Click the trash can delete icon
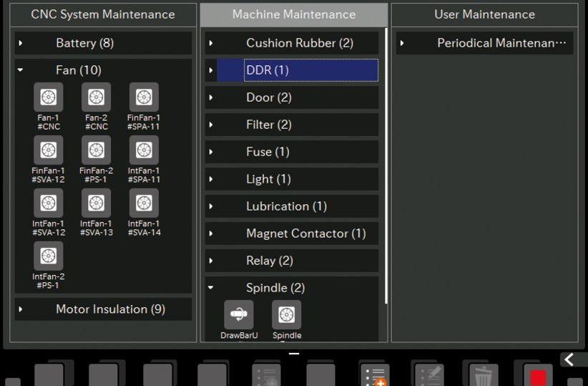This screenshot has height=386, width=588. 483,375
